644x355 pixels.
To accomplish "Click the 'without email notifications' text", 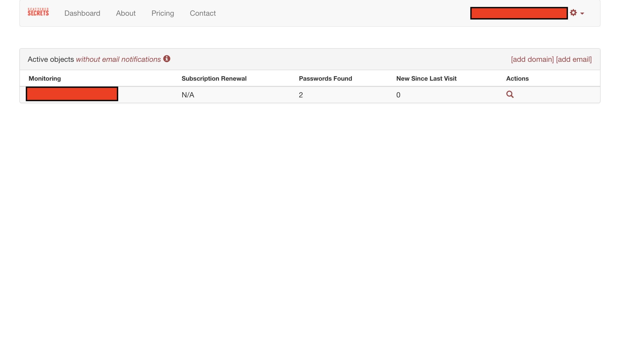I will click(x=118, y=59).
